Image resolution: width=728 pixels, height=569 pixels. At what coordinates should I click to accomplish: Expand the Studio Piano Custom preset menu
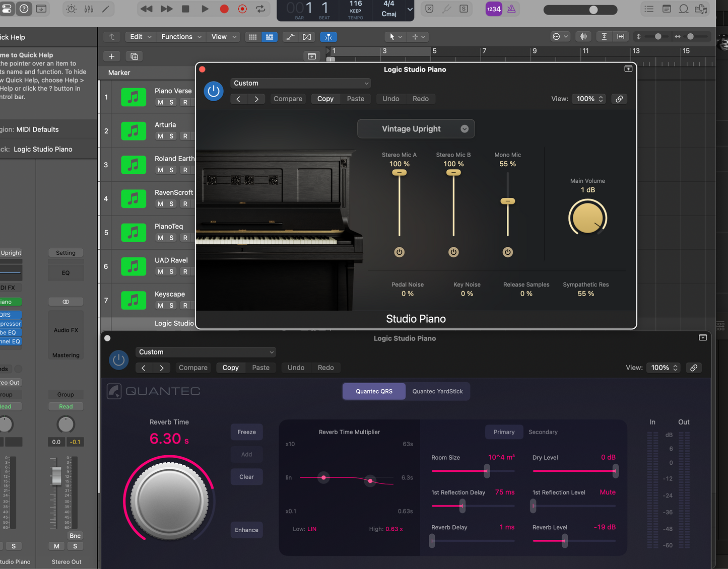coord(301,83)
